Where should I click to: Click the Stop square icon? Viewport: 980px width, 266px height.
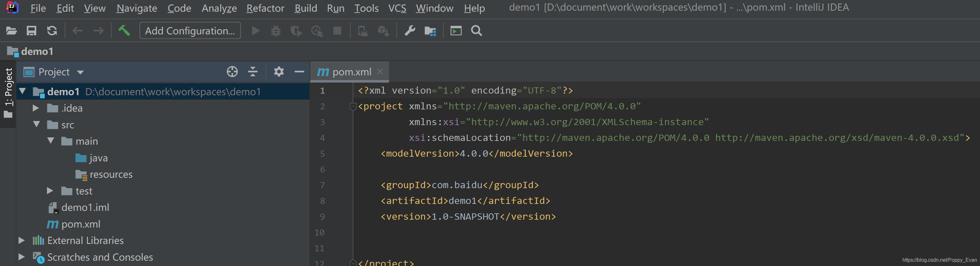click(337, 31)
